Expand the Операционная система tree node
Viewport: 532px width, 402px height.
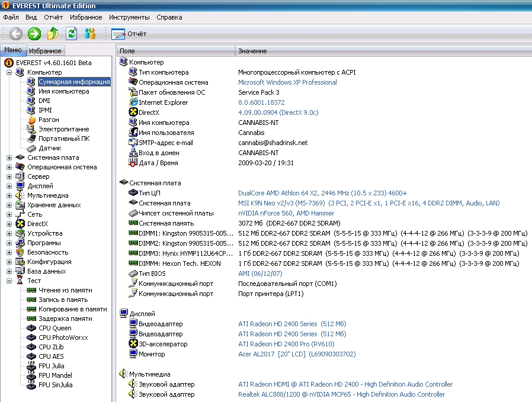point(9,167)
